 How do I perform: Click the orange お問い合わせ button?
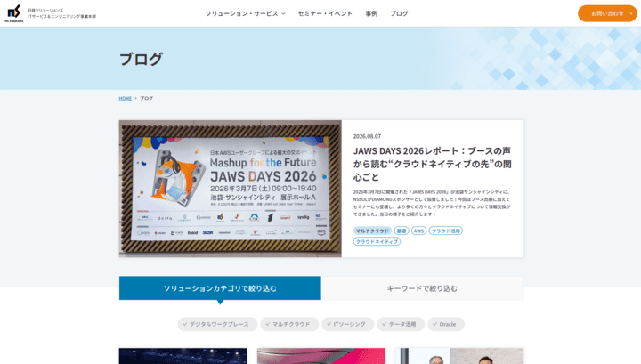pos(607,13)
